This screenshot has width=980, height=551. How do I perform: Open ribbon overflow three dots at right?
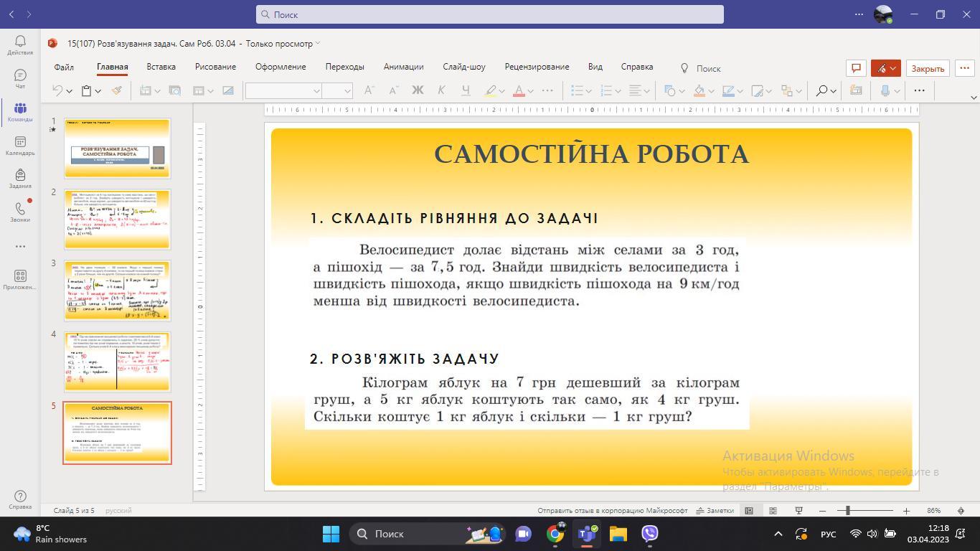(919, 90)
